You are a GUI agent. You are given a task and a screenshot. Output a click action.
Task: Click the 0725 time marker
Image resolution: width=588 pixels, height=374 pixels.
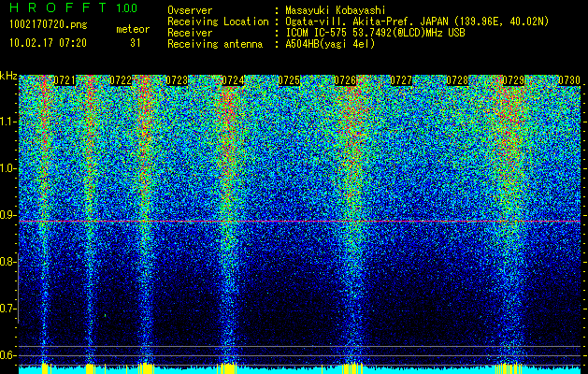(x=289, y=80)
